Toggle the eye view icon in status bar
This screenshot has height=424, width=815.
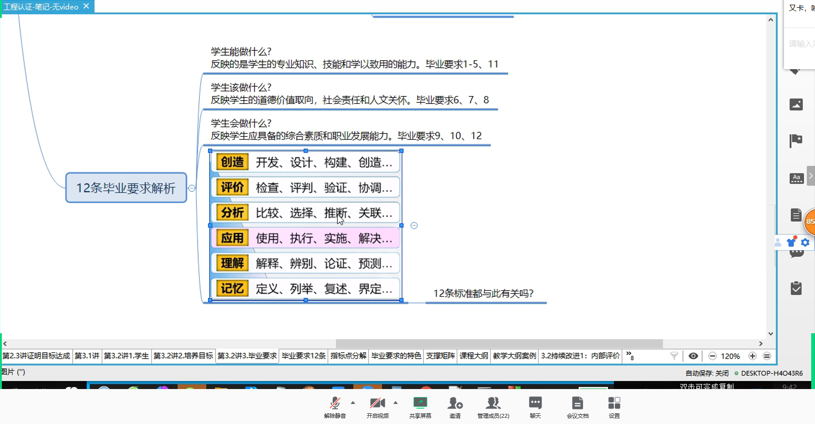[x=693, y=356]
